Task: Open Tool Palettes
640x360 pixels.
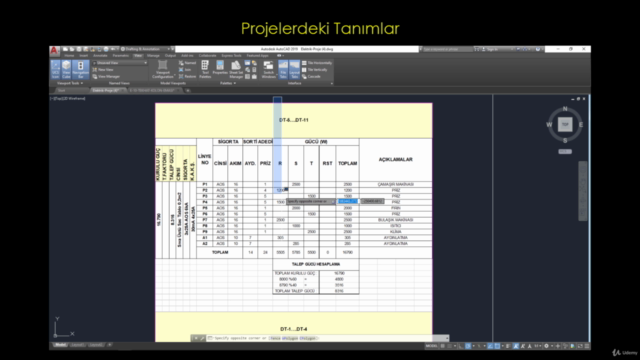Action: 205,70
